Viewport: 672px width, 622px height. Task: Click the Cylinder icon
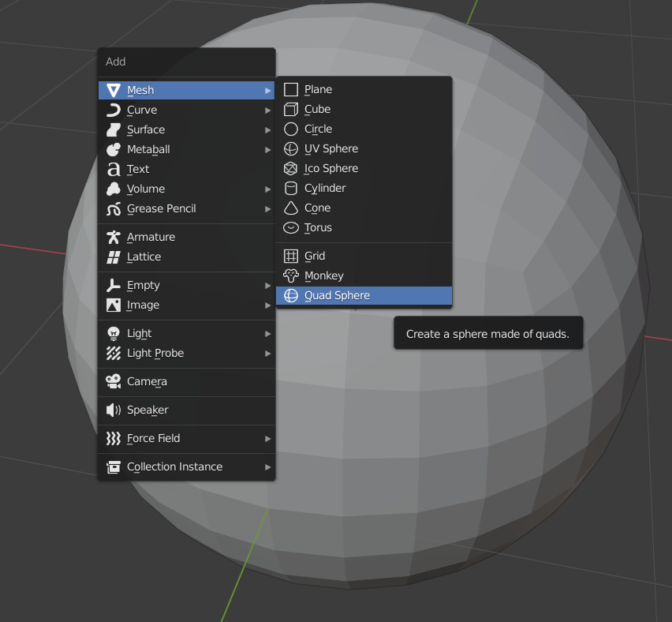290,188
